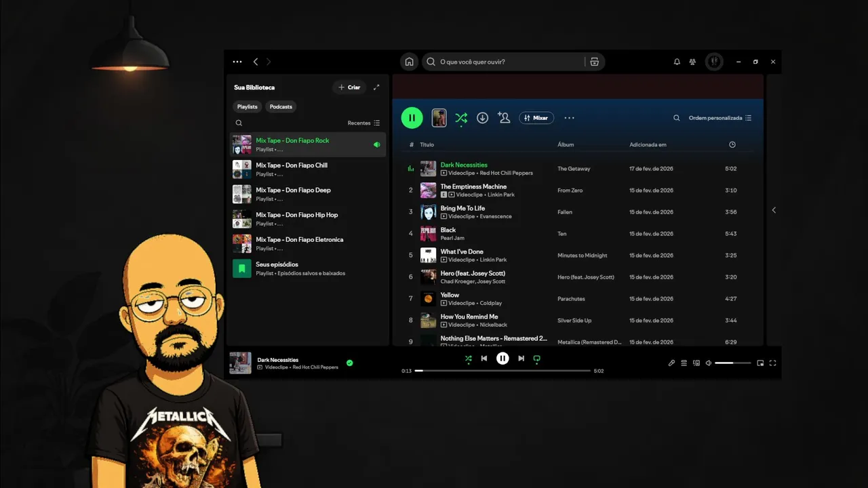Open the queue icon
The height and width of the screenshot is (488, 868).
click(684, 363)
